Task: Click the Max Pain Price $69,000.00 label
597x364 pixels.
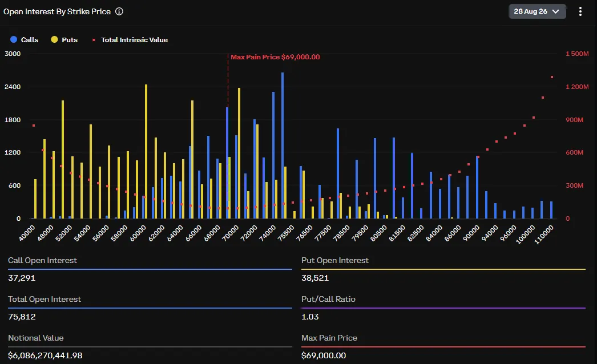Action: 275,56
